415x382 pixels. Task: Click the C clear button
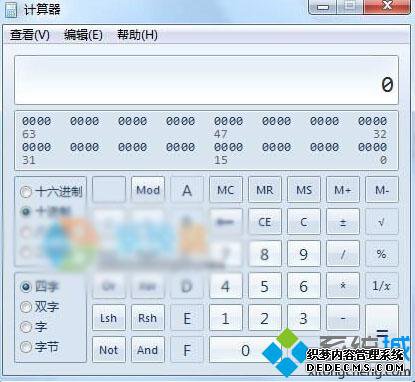pyautogui.click(x=304, y=222)
